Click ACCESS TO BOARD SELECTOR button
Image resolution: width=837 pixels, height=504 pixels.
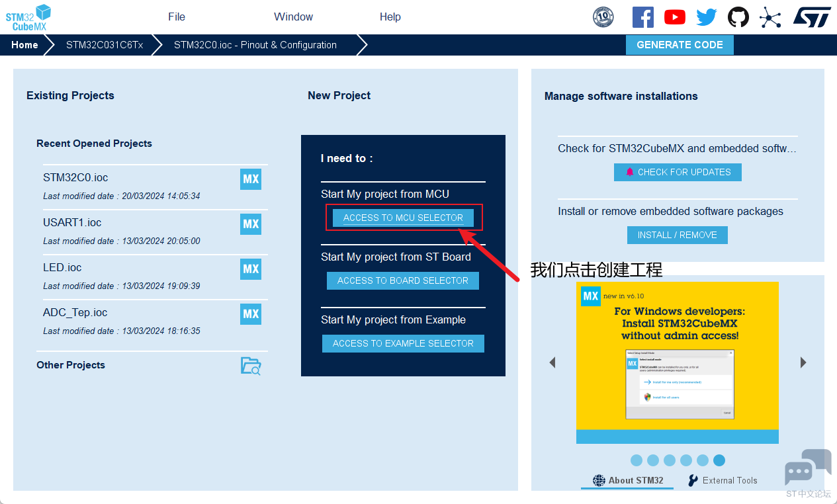click(x=403, y=280)
